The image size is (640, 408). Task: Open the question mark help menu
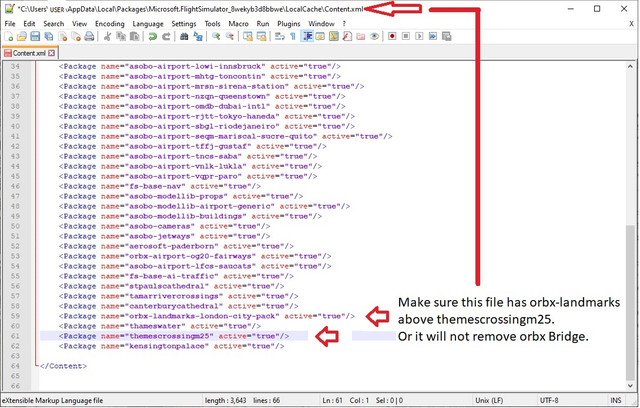point(344,24)
